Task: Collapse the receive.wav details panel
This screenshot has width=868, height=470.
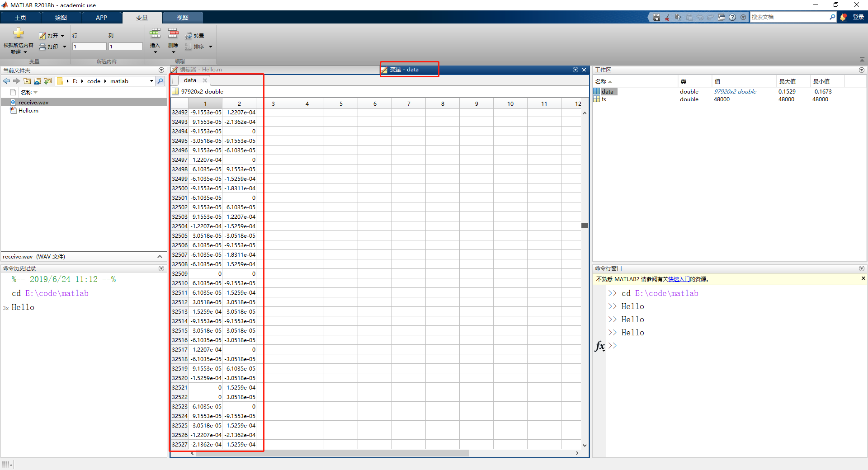Action: coord(160,257)
